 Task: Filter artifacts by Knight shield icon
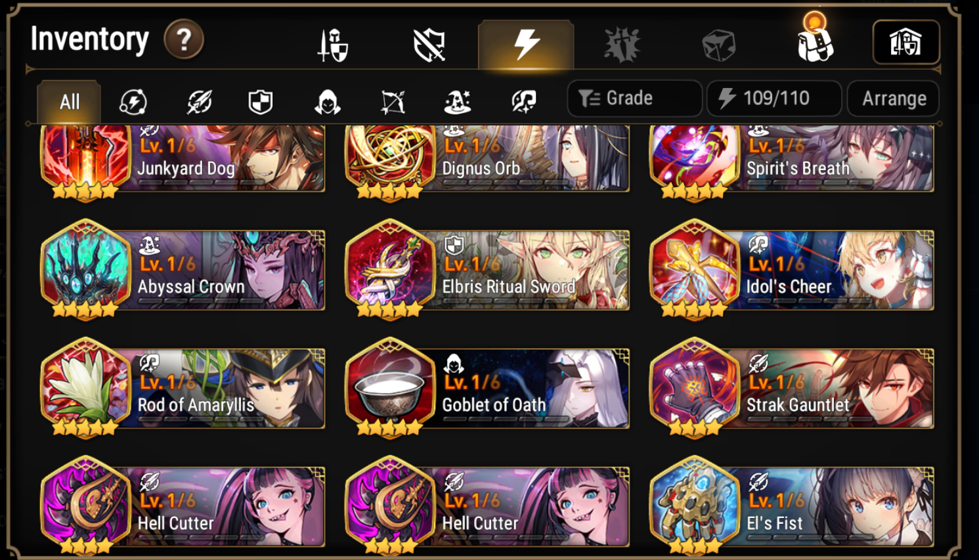click(261, 102)
